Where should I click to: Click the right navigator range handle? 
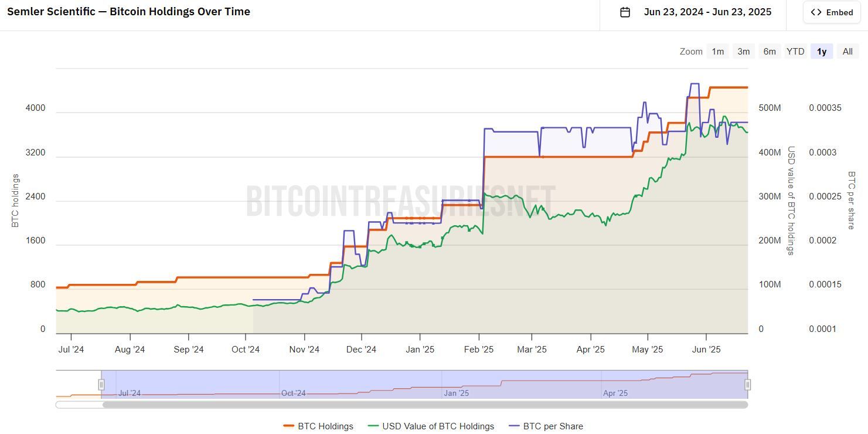click(748, 385)
